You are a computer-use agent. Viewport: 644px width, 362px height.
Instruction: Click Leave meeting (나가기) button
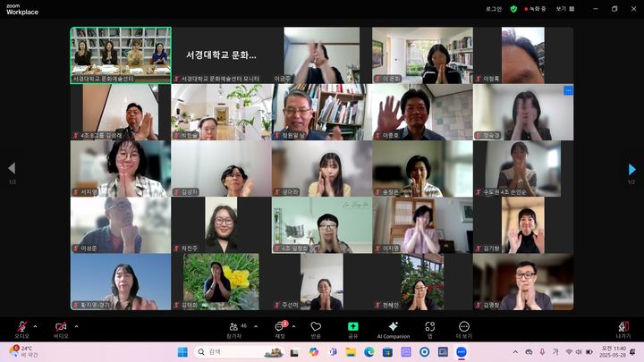click(623, 328)
